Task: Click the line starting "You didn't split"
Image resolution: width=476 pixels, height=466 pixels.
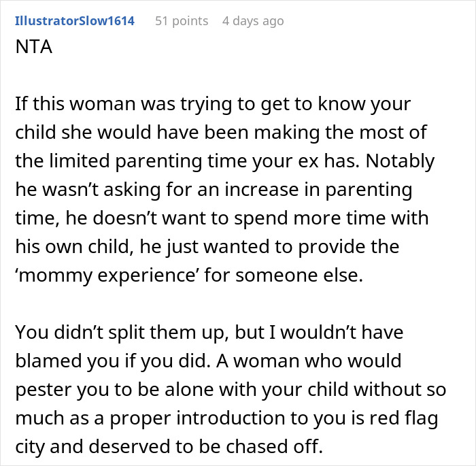Action: pos(209,333)
